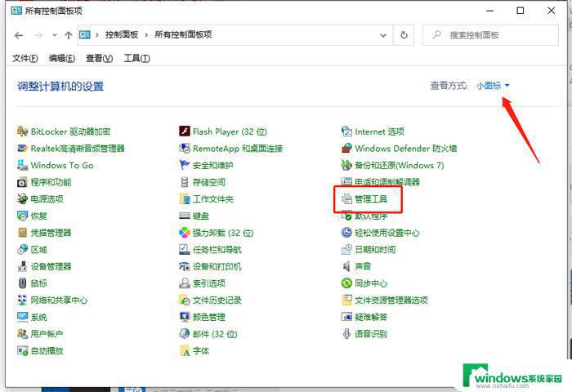This screenshot has height=392, width=572.
Task: Open 同步中心 icon
Action: (346, 283)
